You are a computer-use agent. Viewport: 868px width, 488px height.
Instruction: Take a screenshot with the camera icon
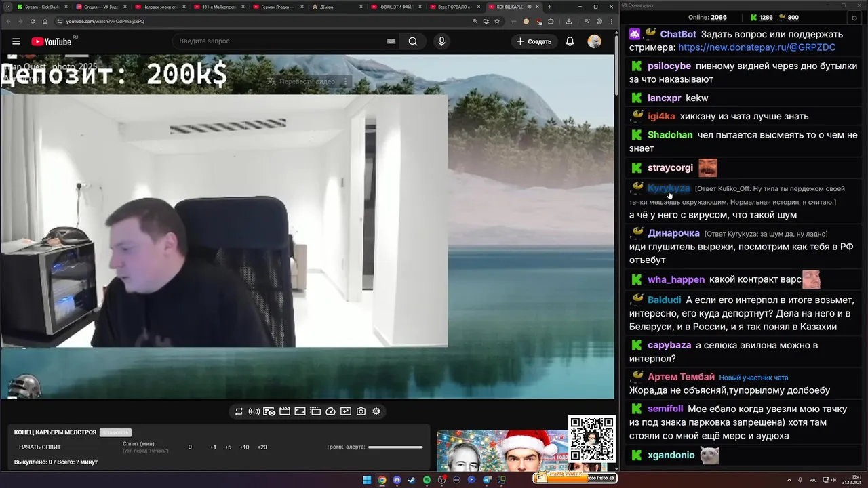point(361,411)
